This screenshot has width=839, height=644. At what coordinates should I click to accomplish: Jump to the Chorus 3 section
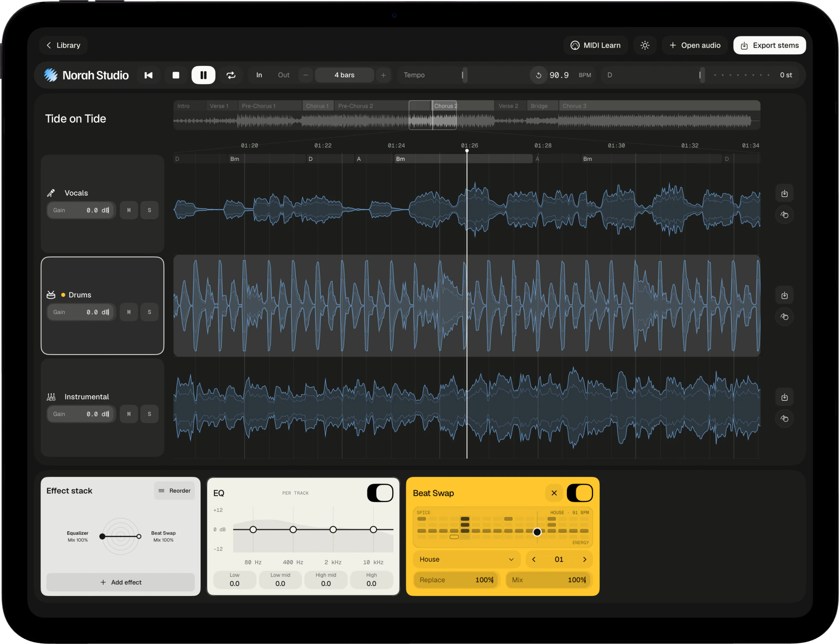click(x=659, y=106)
